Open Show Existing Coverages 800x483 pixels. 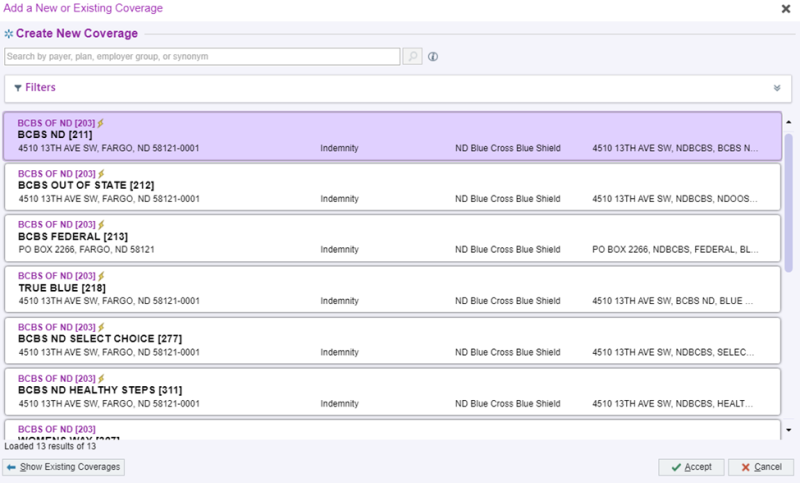64,467
